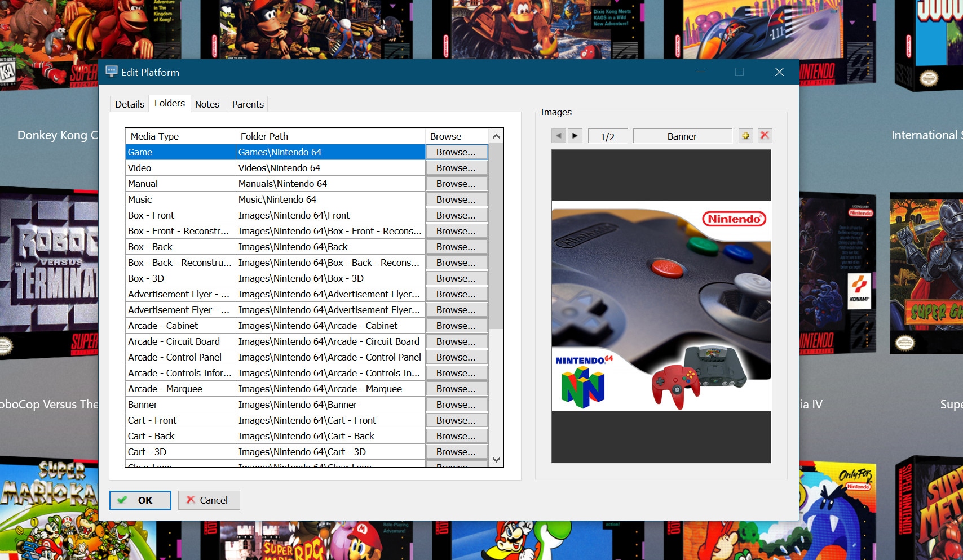Select the Video media type row
The height and width of the screenshot is (560, 963).
point(180,168)
